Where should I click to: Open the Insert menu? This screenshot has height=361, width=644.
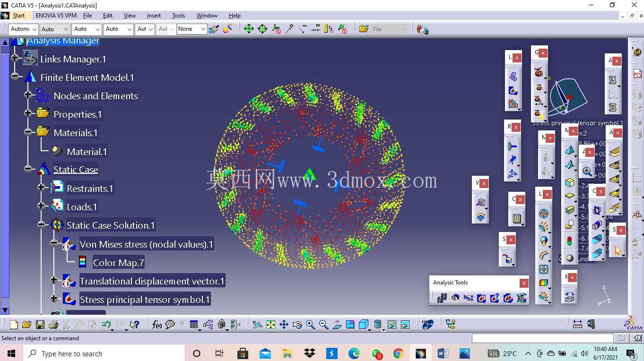coord(154,16)
